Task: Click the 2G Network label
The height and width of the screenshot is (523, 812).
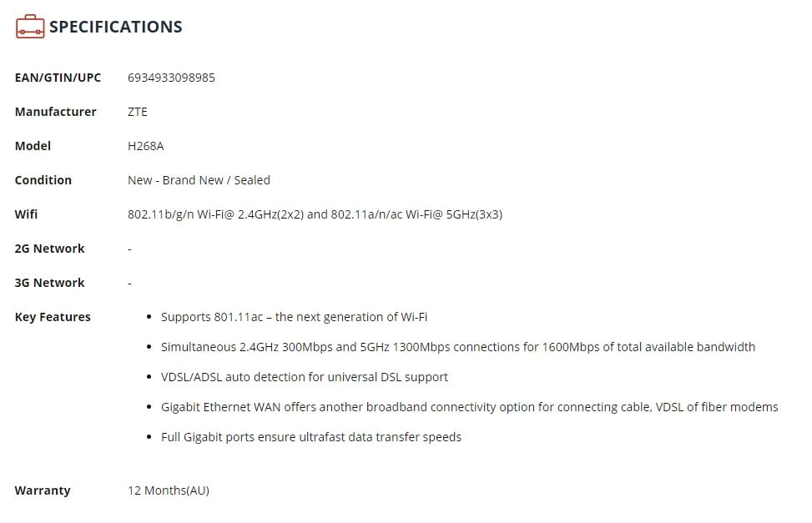Action: pos(49,249)
